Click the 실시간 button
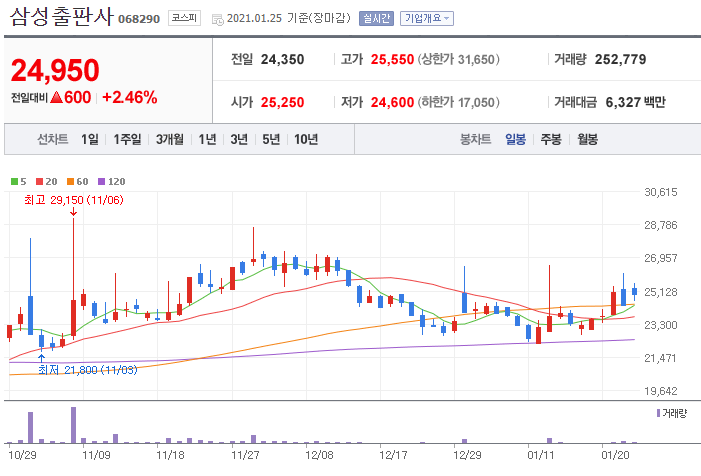Viewport: 701px width, 476px height. point(376,18)
